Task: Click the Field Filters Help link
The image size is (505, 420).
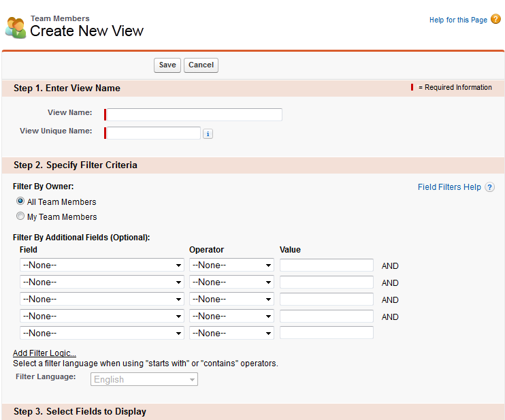Action: tap(449, 187)
